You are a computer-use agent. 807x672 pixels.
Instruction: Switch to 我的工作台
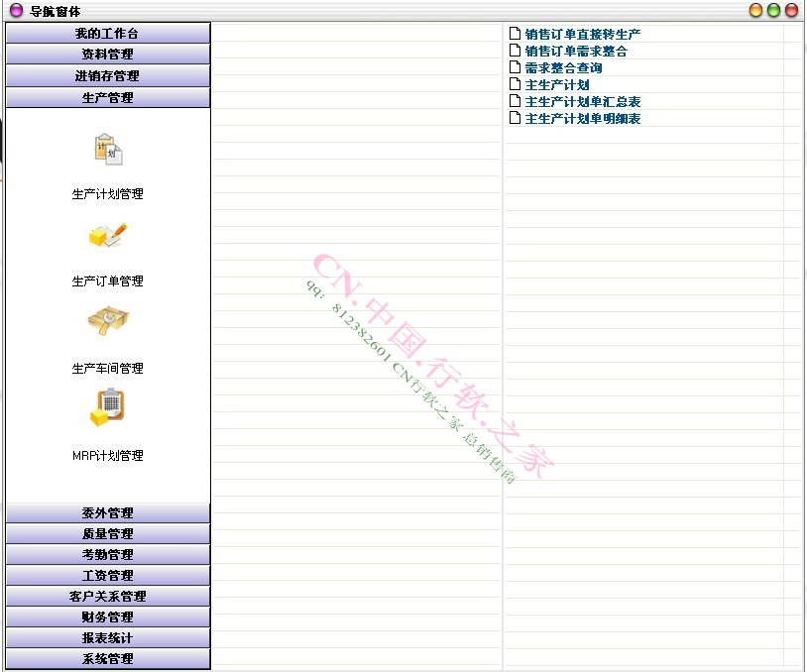(109, 33)
